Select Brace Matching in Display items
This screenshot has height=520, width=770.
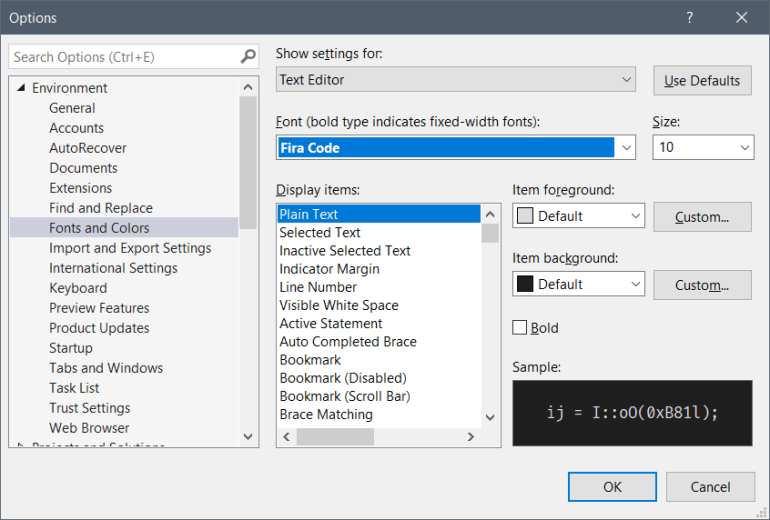(x=325, y=414)
